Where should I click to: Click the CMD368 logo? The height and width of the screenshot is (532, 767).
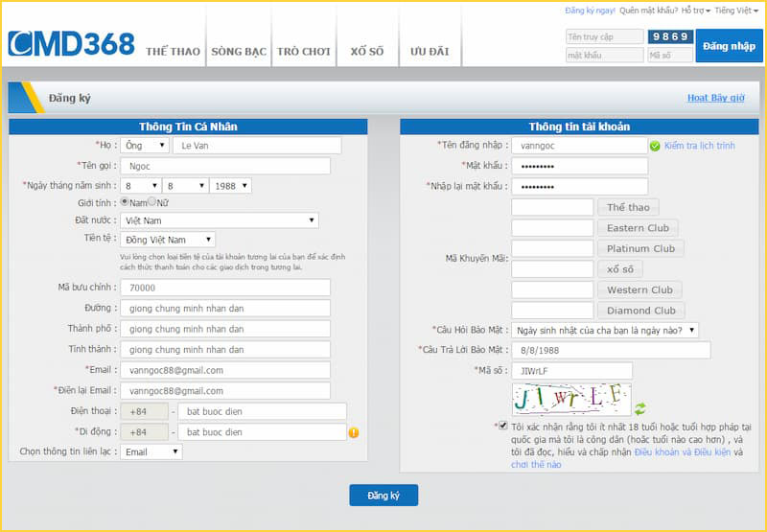click(x=72, y=44)
